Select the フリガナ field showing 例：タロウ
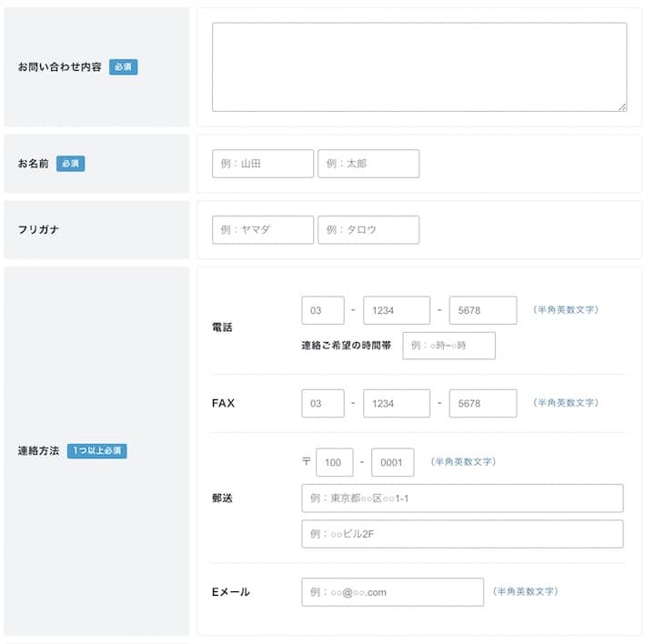Viewport: 655px width, 644px height. 368,230
